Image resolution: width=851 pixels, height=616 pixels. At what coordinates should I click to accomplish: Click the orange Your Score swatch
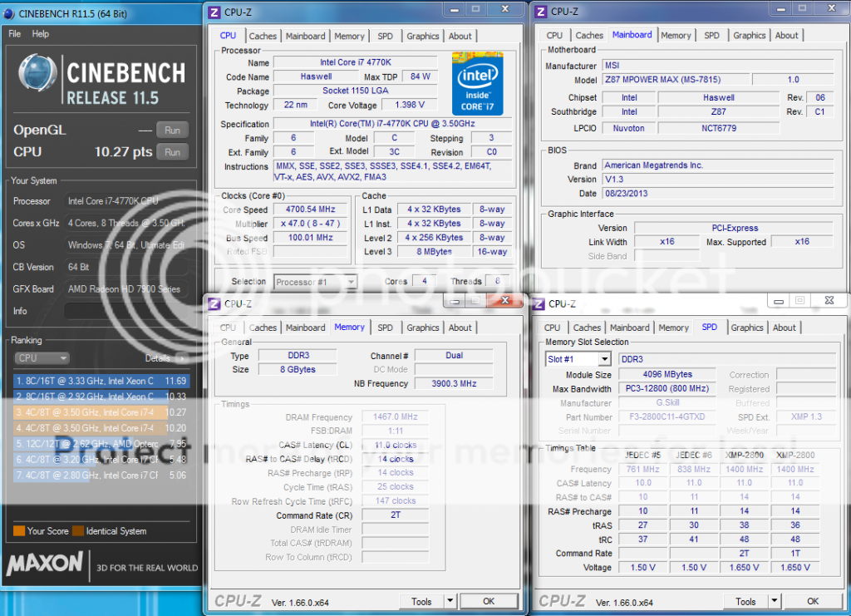point(18,531)
